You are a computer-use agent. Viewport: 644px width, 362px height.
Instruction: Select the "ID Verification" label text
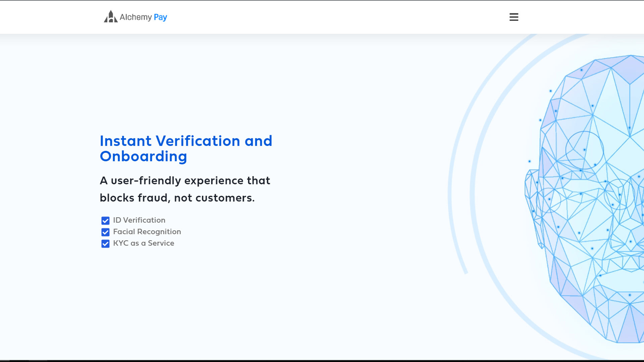[x=139, y=220]
